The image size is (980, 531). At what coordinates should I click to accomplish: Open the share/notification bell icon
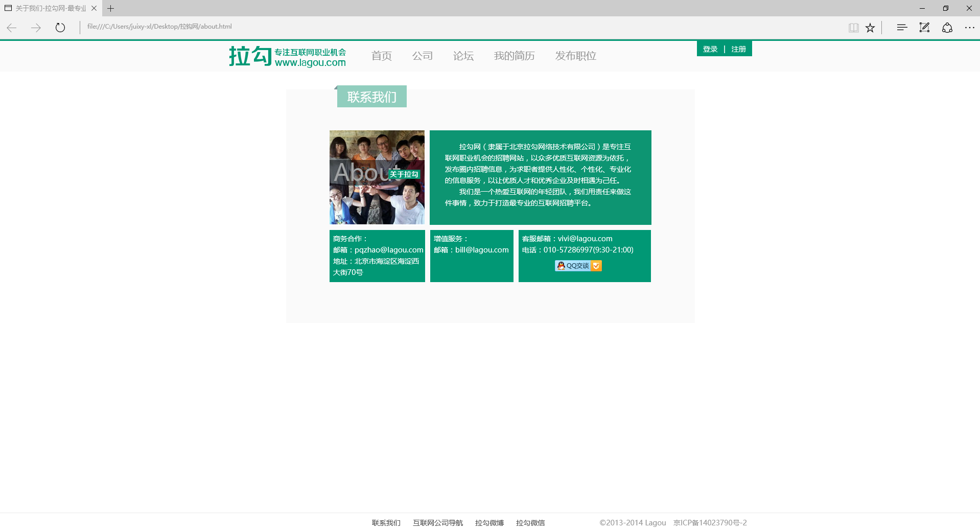947,28
